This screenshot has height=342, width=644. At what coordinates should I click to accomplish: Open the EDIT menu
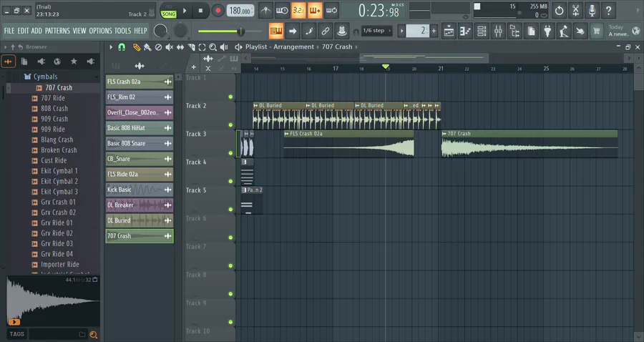click(23, 31)
